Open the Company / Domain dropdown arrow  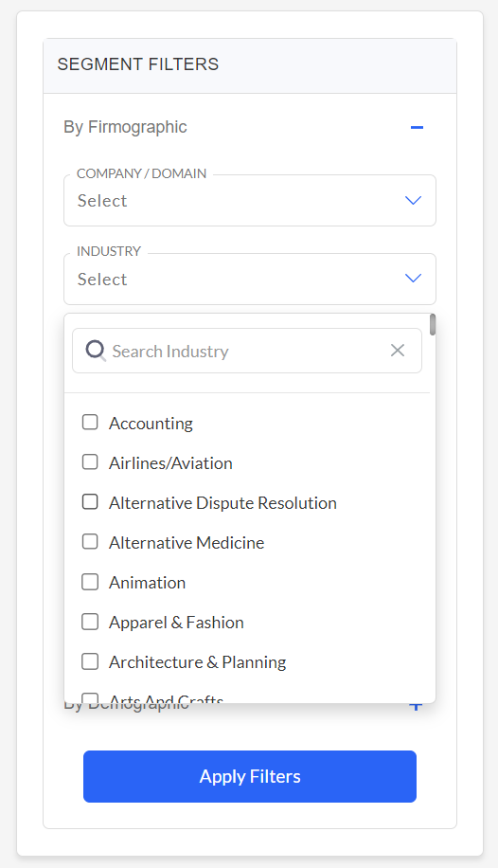click(x=414, y=200)
